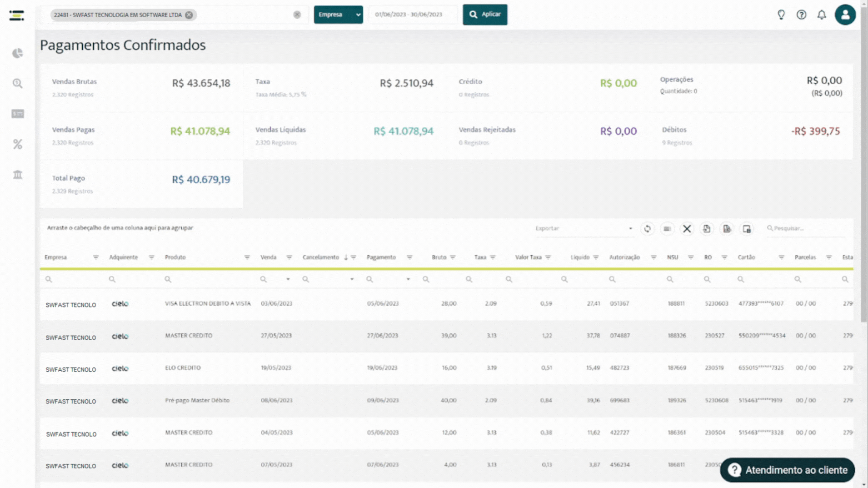Open the Cartão column filter
The height and width of the screenshot is (488, 868).
[781, 257]
